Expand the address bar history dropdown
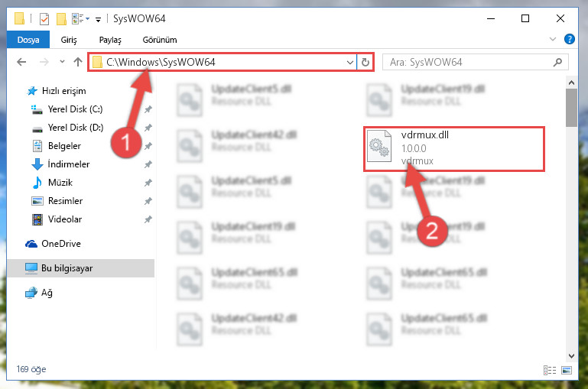 tap(350, 62)
